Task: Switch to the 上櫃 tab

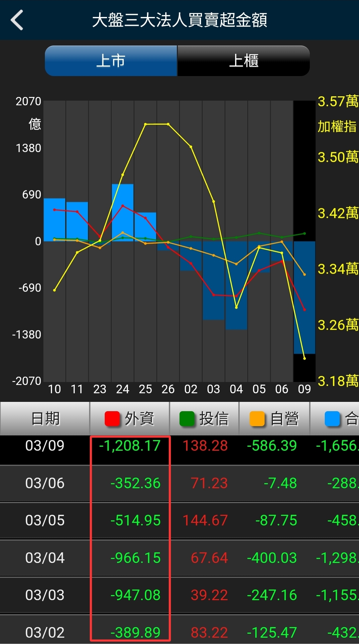Action: (x=244, y=61)
